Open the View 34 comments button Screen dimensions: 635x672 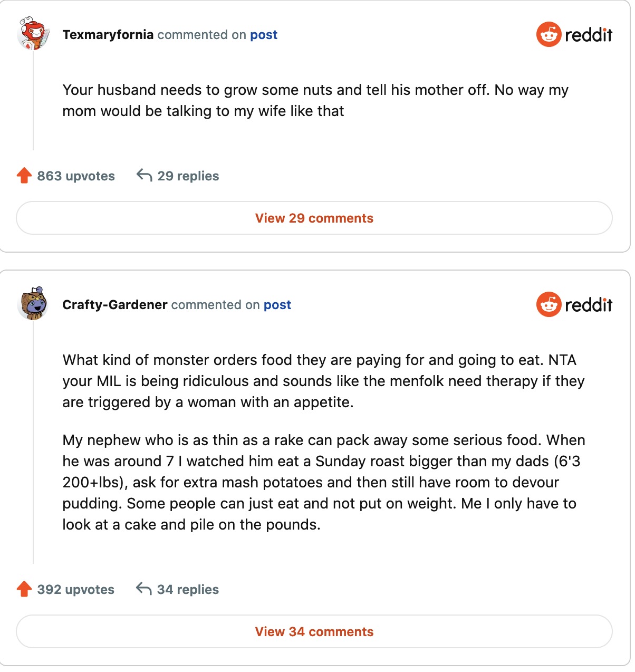coord(314,632)
